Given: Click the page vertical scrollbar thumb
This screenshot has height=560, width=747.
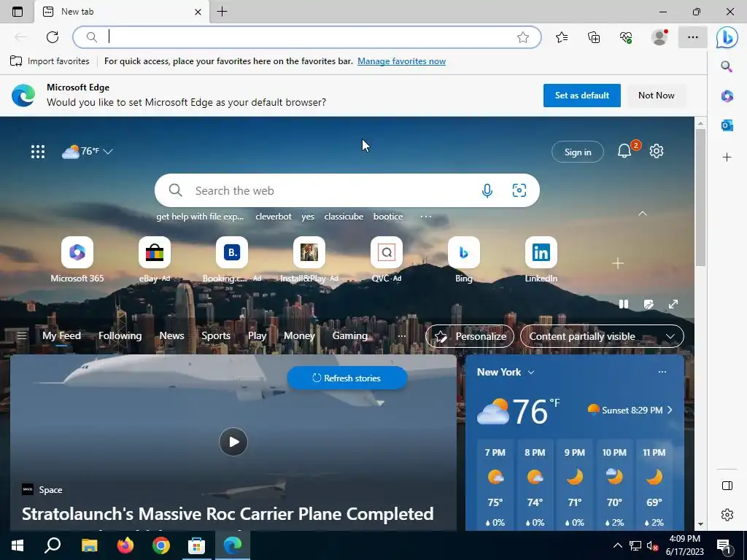Looking at the screenshot, I should (x=700, y=198).
